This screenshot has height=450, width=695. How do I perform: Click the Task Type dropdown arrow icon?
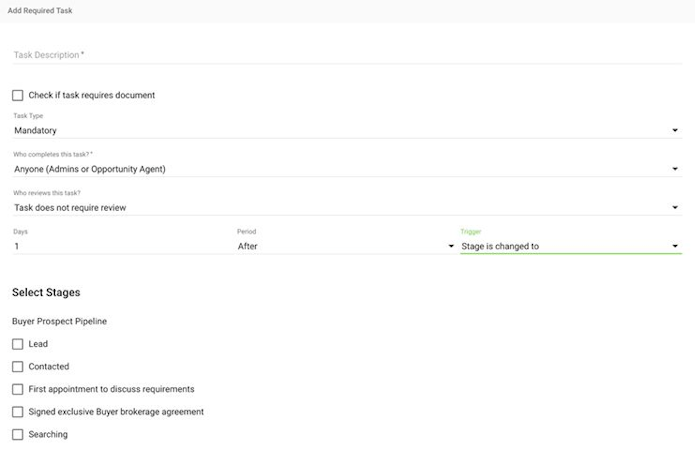(x=676, y=131)
